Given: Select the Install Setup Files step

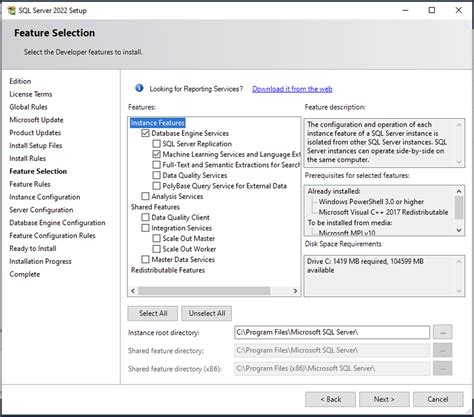Looking at the screenshot, I should pyautogui.click(x=36, y=146).
